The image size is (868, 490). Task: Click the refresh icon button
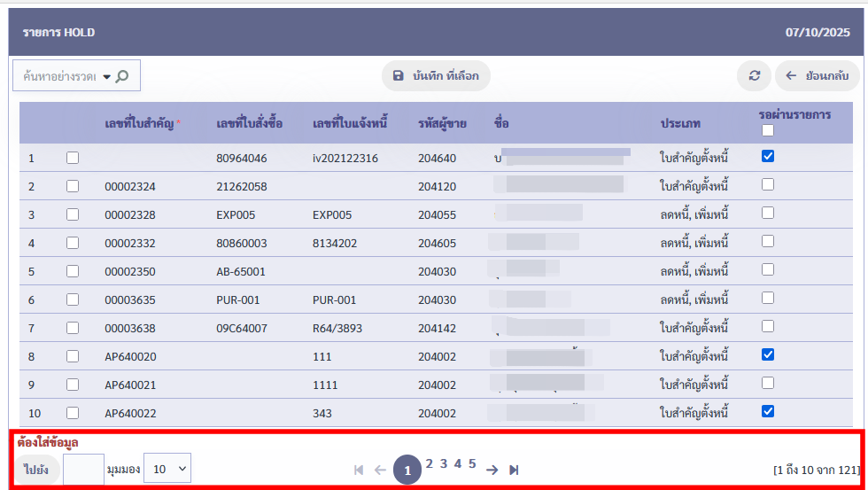754,76
